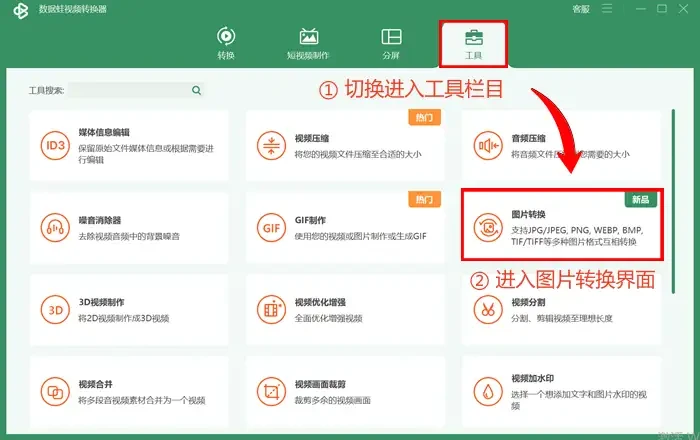The height and width of the screenshot is (440, 700).
Task: Open the 音频压缩 speaker icon
Action: tap(488, 145)
